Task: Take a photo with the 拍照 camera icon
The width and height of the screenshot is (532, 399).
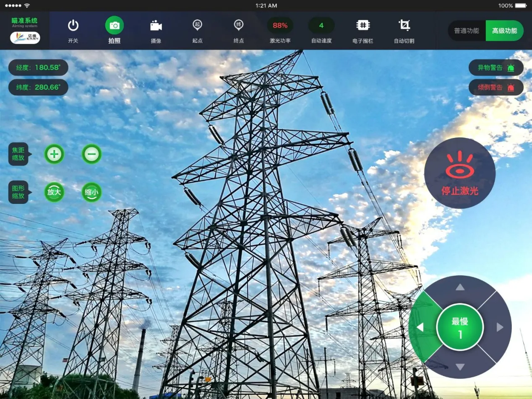Action: [x=114, y=26]
